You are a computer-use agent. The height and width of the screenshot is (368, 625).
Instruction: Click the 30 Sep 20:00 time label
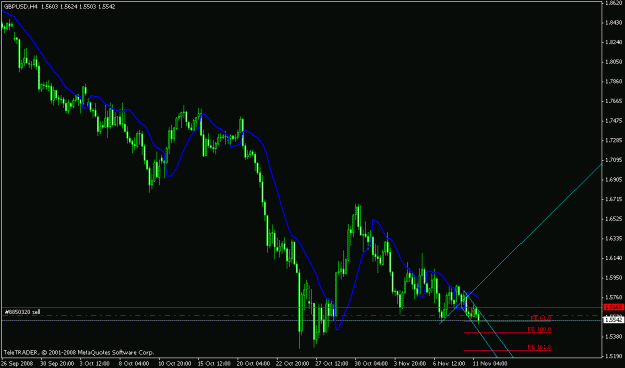click(x=56, y=364)
